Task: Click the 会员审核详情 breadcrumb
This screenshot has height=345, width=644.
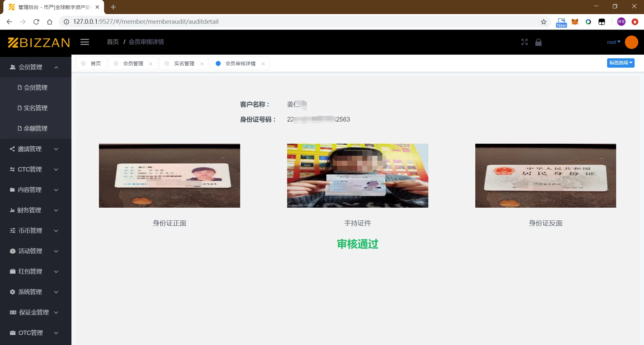Action: point(147,42)
